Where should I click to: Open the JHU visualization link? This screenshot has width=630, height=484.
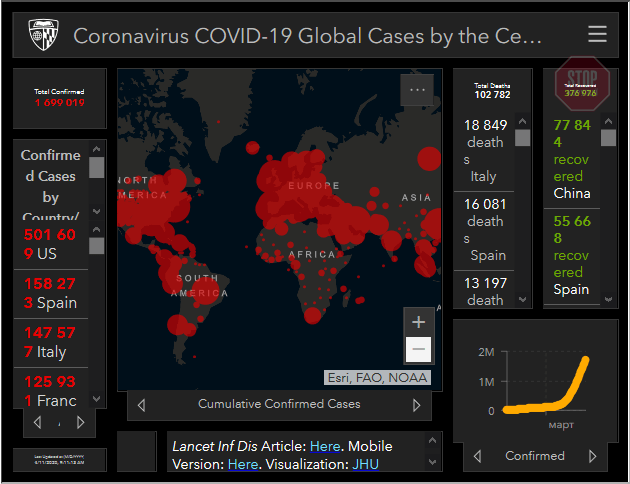pyautogui.click(x=365, y=464)
